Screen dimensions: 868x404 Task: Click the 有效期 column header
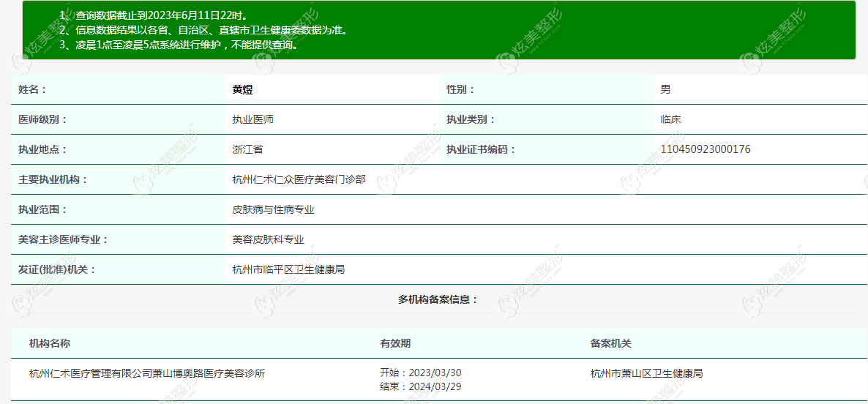[395, 343]
